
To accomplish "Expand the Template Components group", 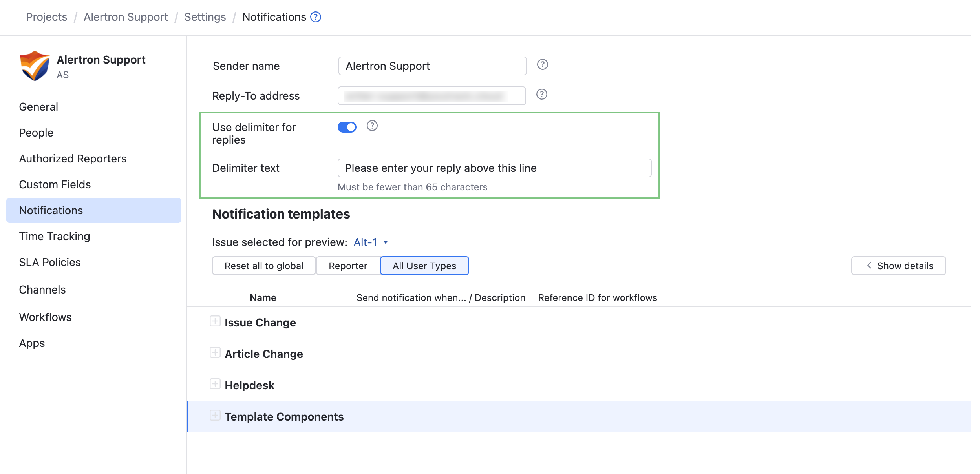I will [215, 416].
